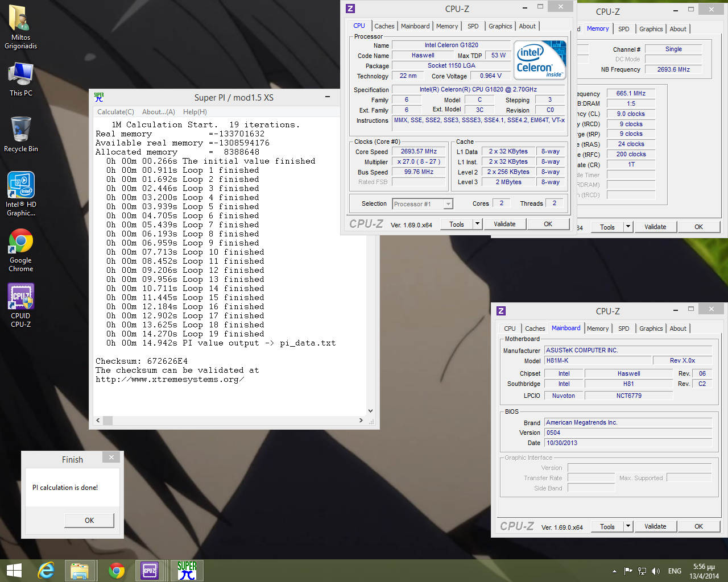Switch to Memory tab in the front CPU-Z window
This screenshot has width=728, height=582.
coord(447,26)
